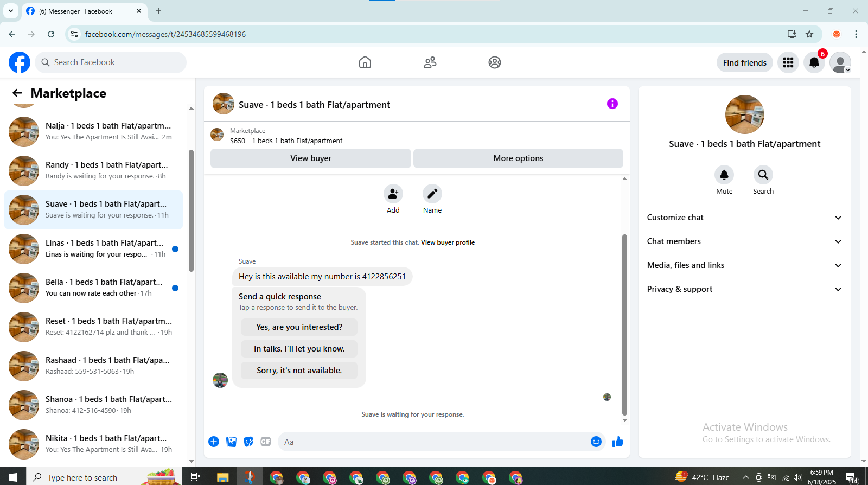The image size is (868, 485).
Task: Open the Rashaad apartment conversation
Action: point(93,366)
